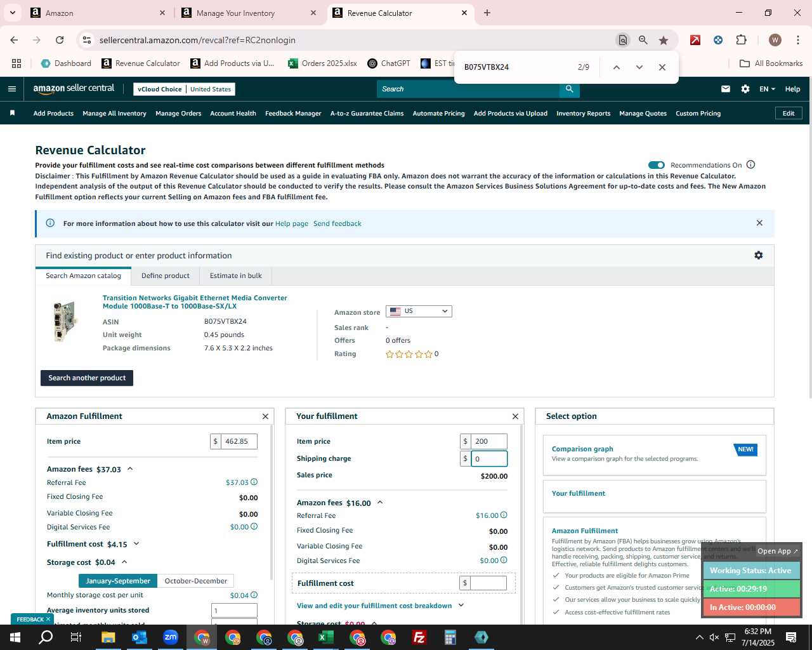Image resolution: width=812 pixels, height=650 pixels.
Task: Open Manage All Inventory menu
Action: 114,114
